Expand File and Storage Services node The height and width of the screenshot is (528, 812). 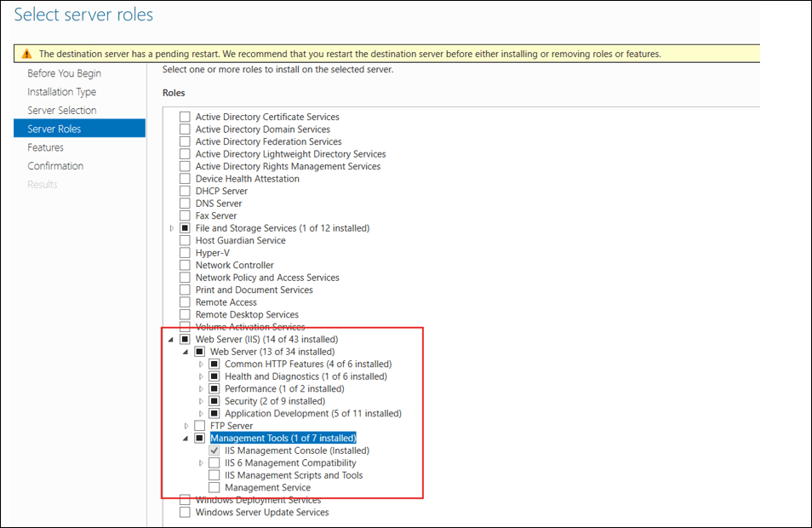172,228
